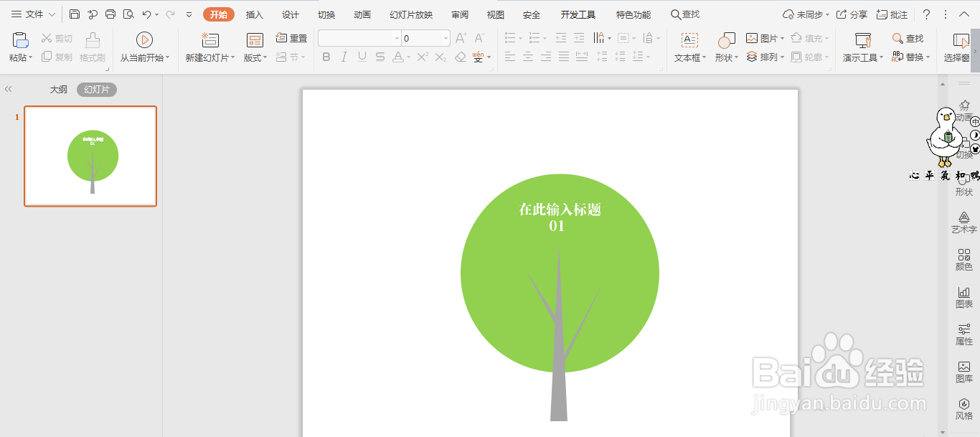Switch to the 插入 ribbon tab
This screenshot has width=980, height=437.
point(254,14)
